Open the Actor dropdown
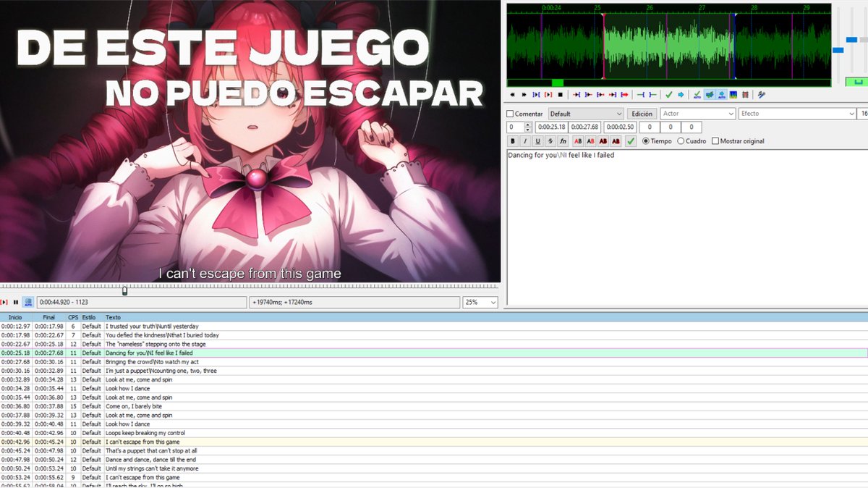Image resolution: width=868 pixels, height=488 pixels. [696, 114]
